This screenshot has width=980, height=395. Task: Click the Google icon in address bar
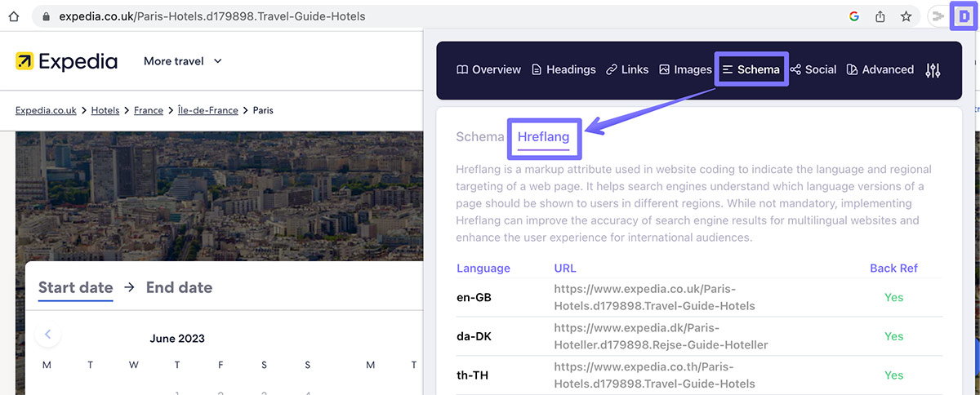(x=854, y=16)
